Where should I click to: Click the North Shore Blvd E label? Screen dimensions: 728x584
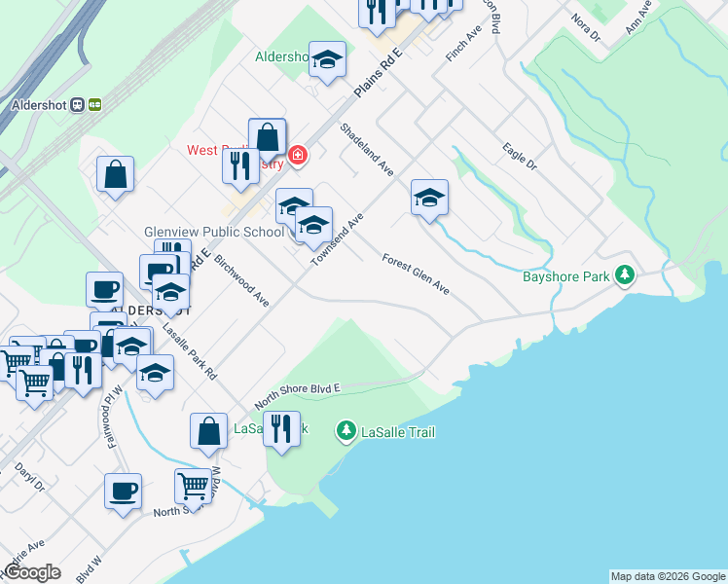pos(297,395)
